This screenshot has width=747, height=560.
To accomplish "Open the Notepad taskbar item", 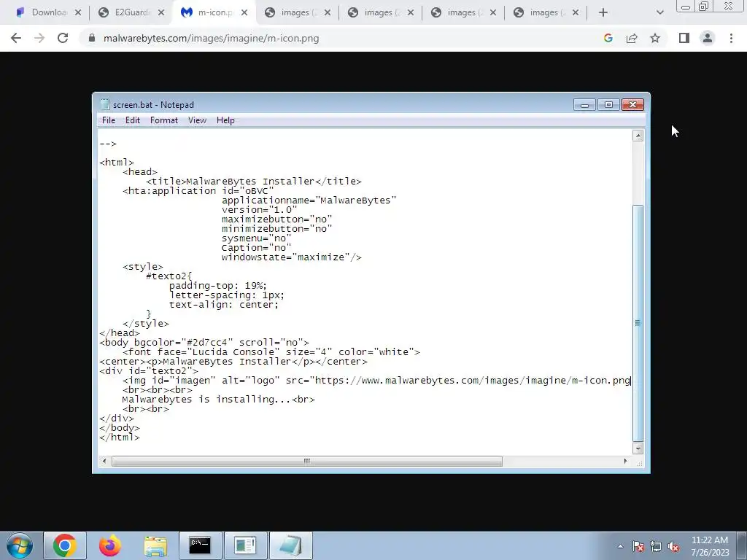I will [x=290, y=545].
